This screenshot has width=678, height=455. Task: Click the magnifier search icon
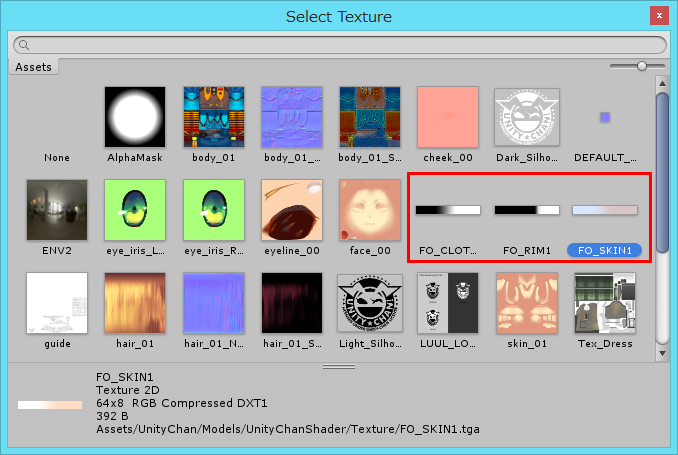24,45
